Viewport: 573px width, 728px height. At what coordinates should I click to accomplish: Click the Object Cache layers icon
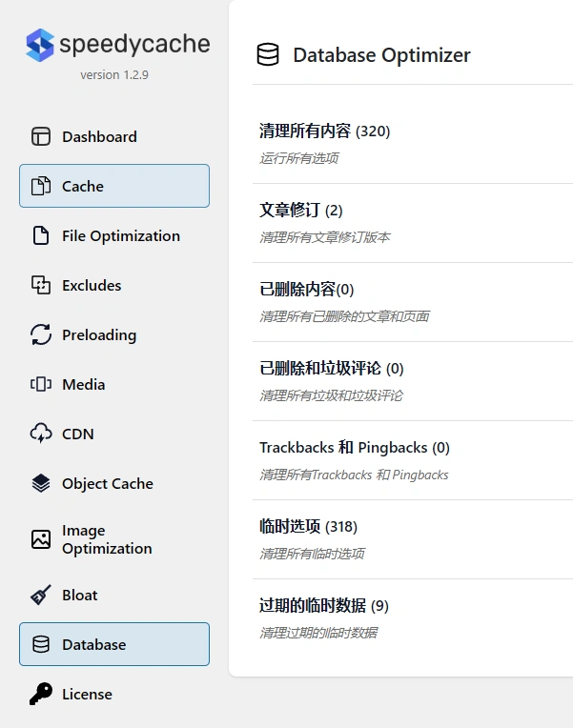(41, 483)
